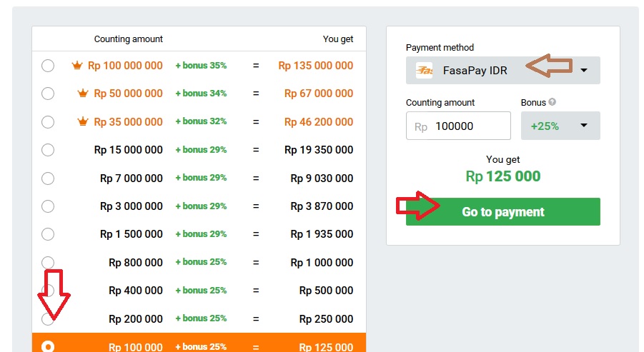Pick the Rp 15 000 000 radio option

pos(48,150)
